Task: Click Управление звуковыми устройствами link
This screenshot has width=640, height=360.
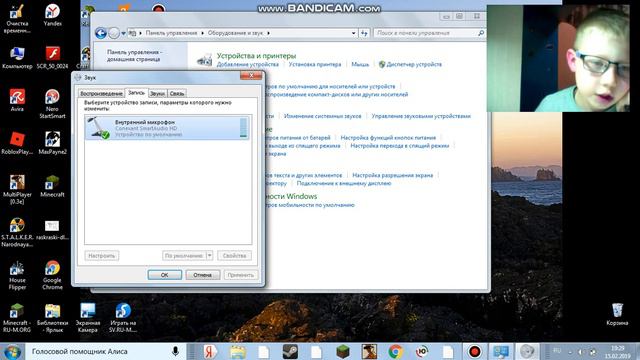Action: coord(421,116)
